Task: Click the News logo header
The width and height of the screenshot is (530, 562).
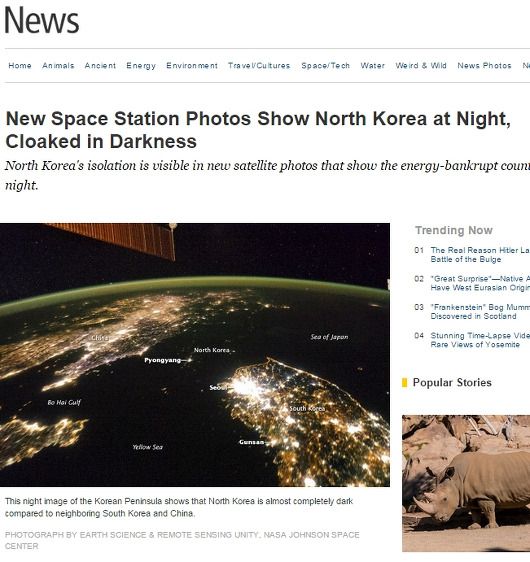Action: pos(42,20)
